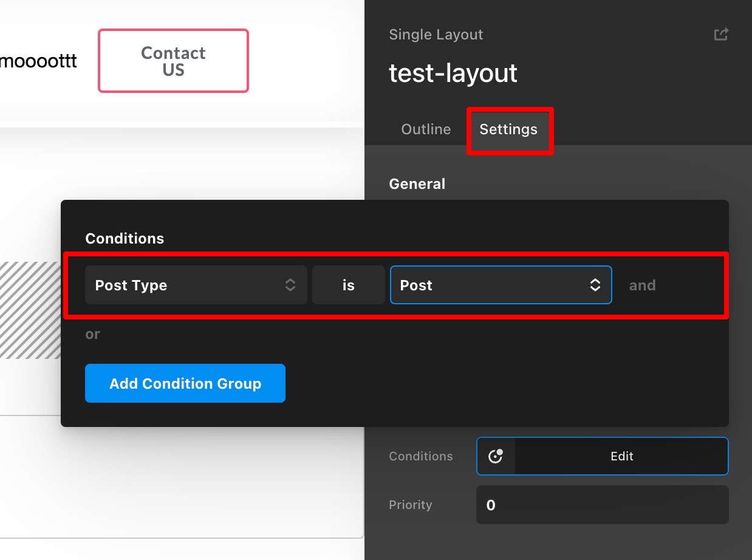The width and height of the screenshot is (752, 560).
Task: Select the Settings tab
Action: click(x=508, y=129)
